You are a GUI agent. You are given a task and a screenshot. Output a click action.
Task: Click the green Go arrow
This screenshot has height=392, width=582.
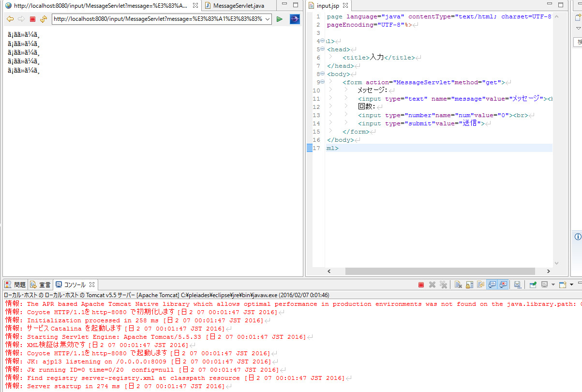[280, 19]
